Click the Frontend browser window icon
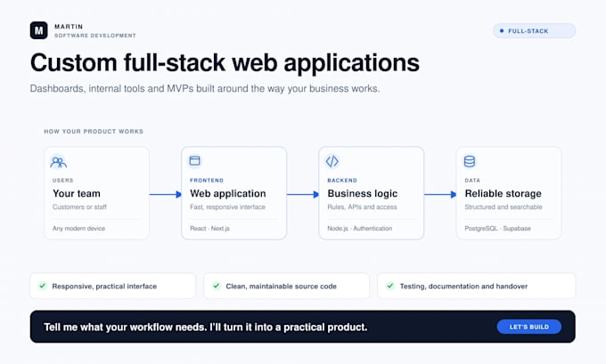This screenshot has height=364, width=606. tap(195, 160)
